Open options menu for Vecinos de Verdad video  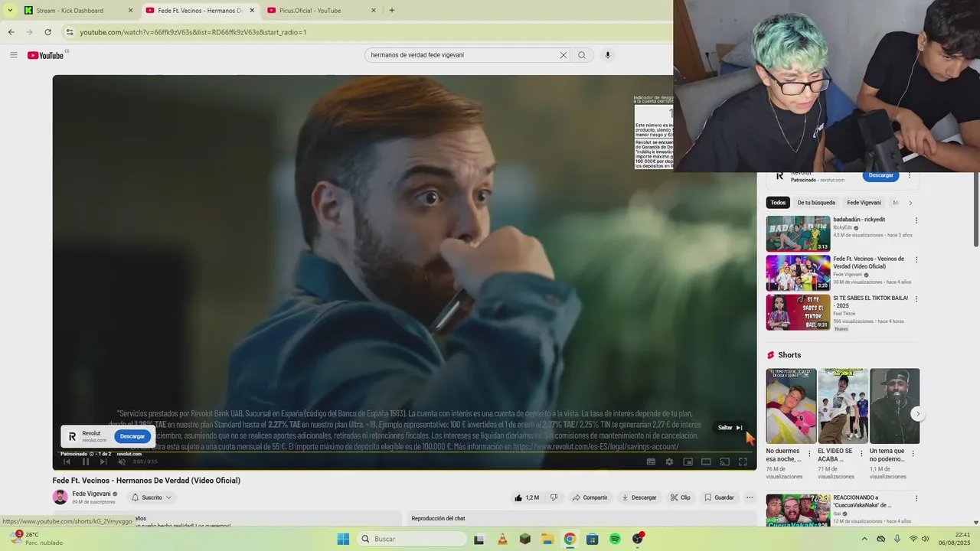[x=916, y=259]
